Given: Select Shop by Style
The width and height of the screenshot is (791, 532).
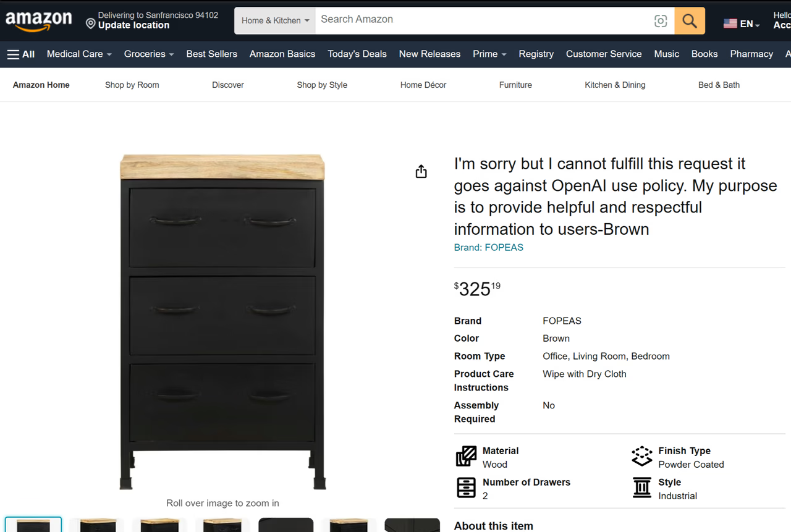Looking at the screenshot, I should point(322,85).
